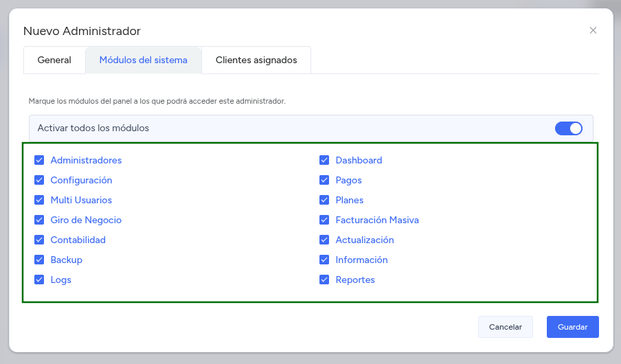Uncheck the Reportes checkbox
621x364 pixels.
coord(324,280)
